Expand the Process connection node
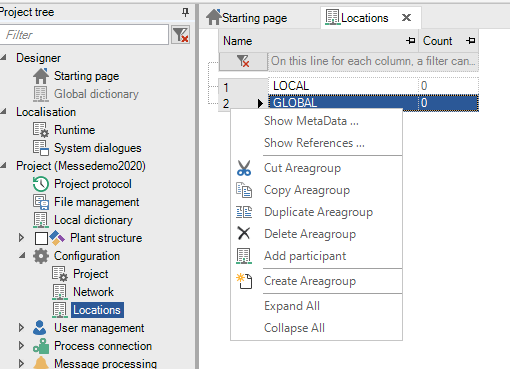 (21, 346)
